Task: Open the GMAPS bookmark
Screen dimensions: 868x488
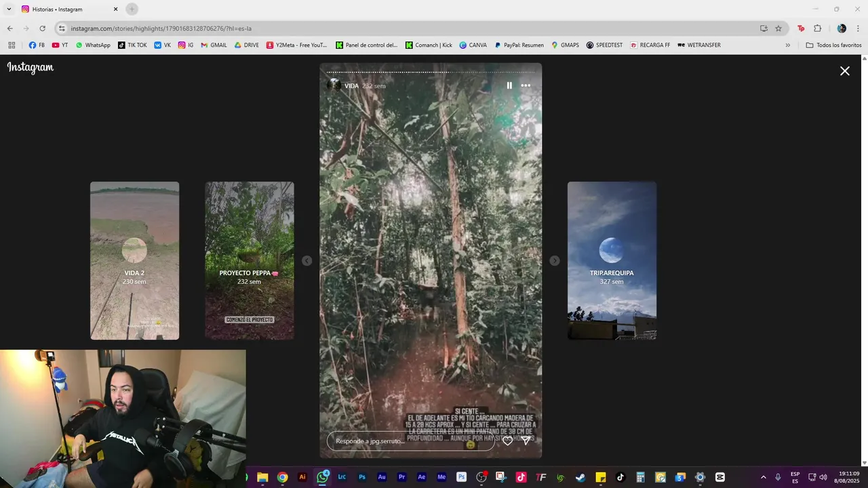Action: coord(565,45)
